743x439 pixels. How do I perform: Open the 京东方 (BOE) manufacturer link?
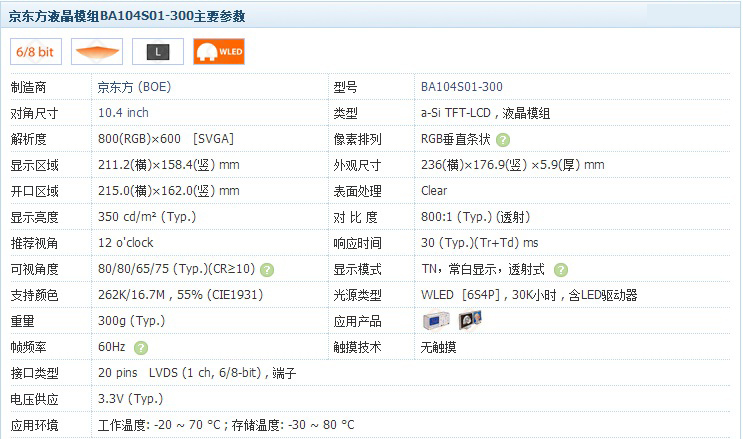point(134,87)
